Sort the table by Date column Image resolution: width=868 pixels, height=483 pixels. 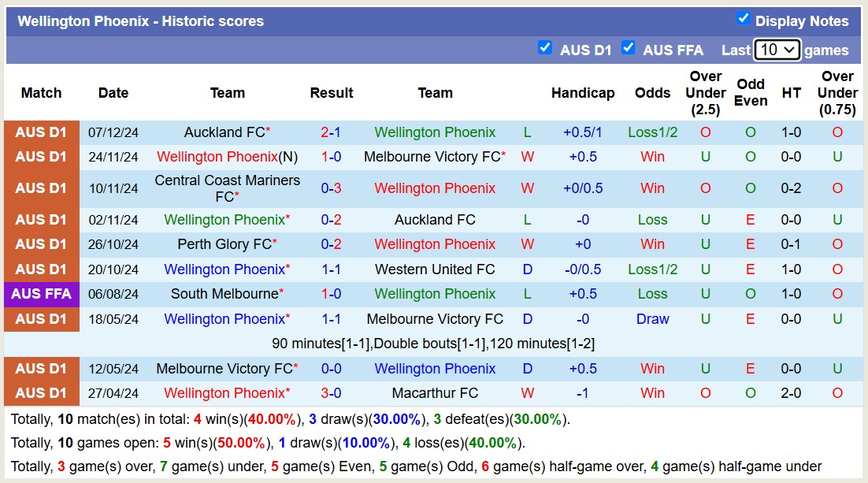tap(113, 92)
